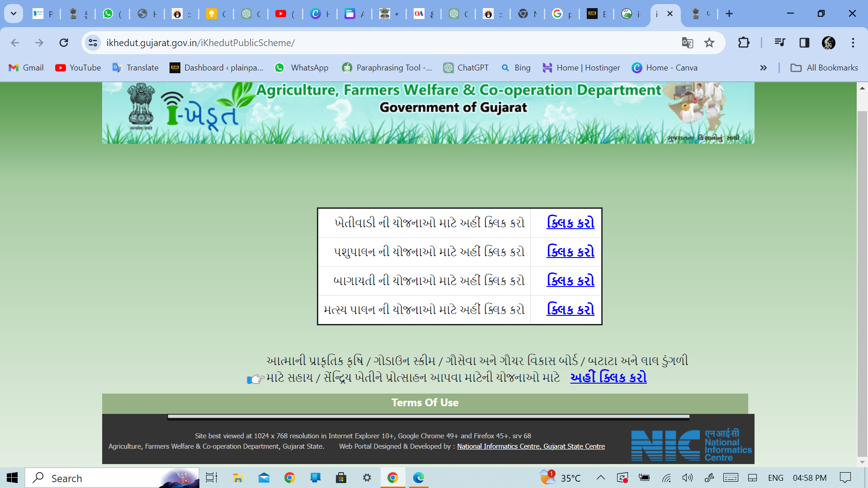Open Matsya Palan ni Yojnao scheme section
This screenshot has height=488, width=868.
point(569,309)
